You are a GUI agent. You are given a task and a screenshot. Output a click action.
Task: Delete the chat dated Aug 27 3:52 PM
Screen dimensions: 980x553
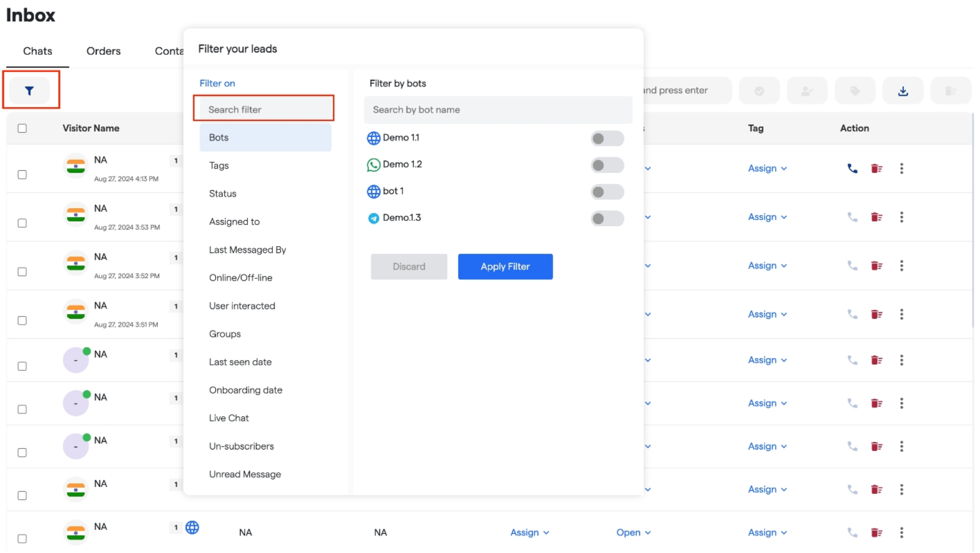coord(876,266)
